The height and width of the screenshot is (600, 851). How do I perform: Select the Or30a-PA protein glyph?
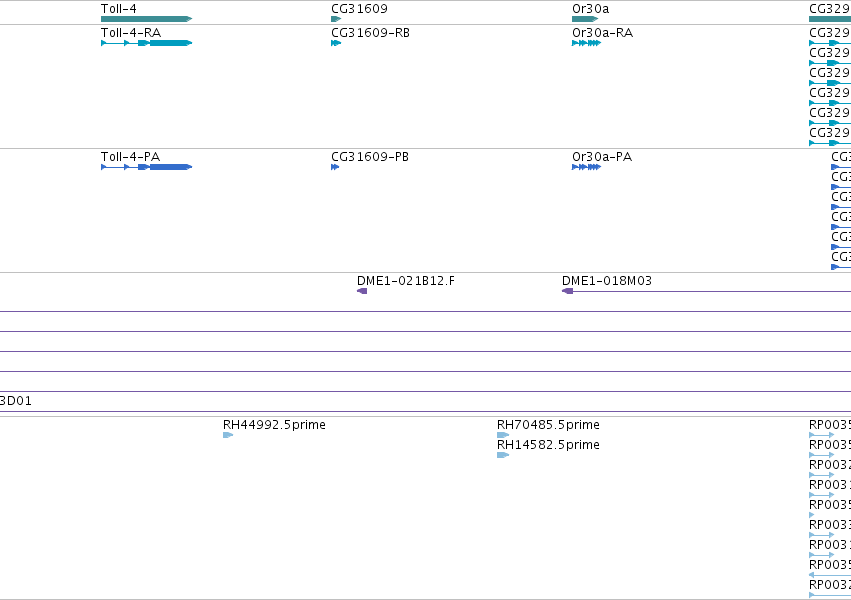587,167
